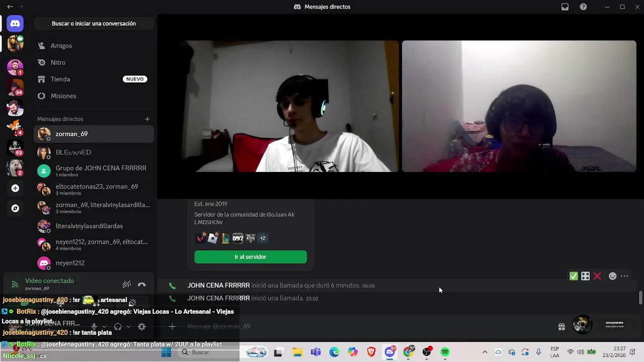Image resolution: width=644 pixels, height=362 pixels.
Task: Open the Discover servers compass icon
Action: pyautogui.click(x=15, y=208)
